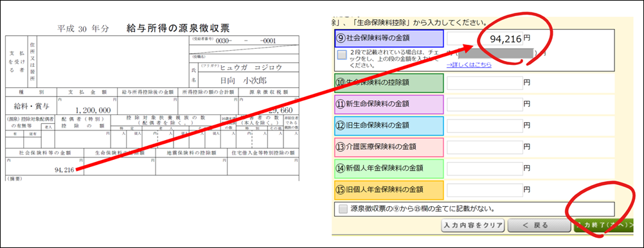This screenshot has height=248, width=644.
Task: Click the furigana ヒュウガ コジロウ
Action: coord(251,67)
